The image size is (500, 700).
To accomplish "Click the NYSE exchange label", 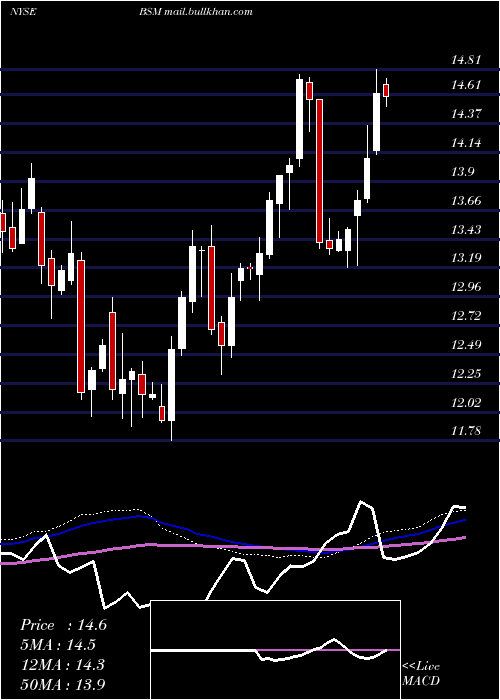I will click(23, 12).
